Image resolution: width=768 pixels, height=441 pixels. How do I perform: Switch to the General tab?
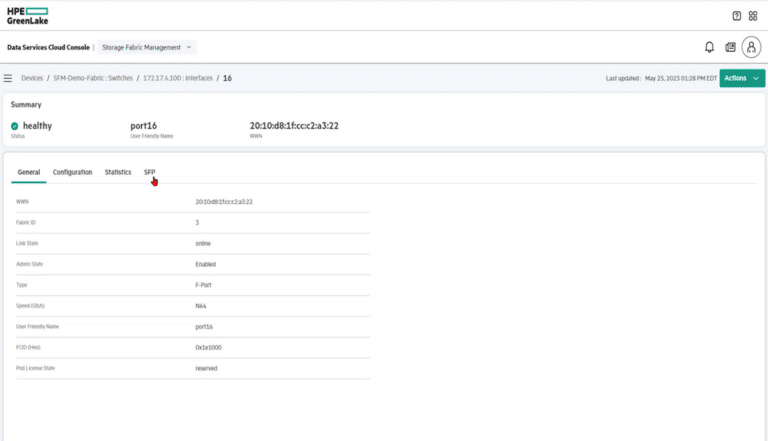pyautogui.click(x=29, y=172)
